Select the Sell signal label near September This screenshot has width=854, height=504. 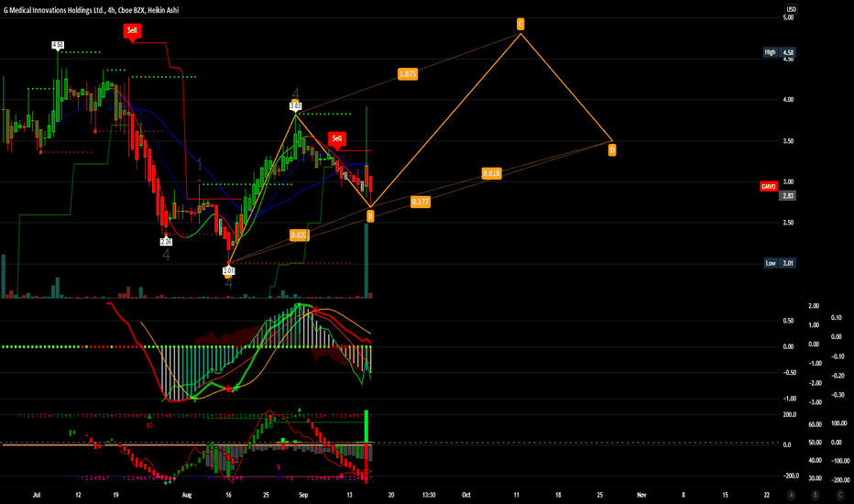click(x=337, y=138)
